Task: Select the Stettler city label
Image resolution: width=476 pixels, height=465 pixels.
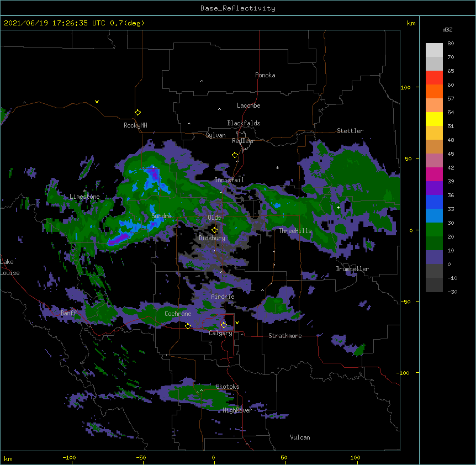Action: pyautogui.click(x=350, y=131)
